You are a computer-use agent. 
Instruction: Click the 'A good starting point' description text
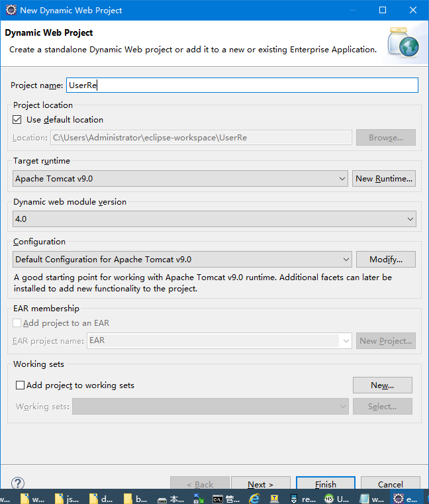click(x=203, y=283)
